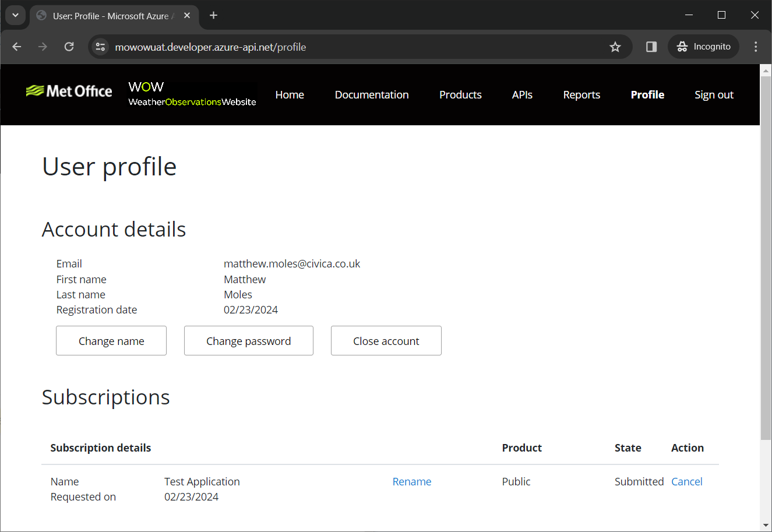This screenshot has width=772, height=532.
Task: Close the User Profile browser tab
Action: (x=187, y=16)
